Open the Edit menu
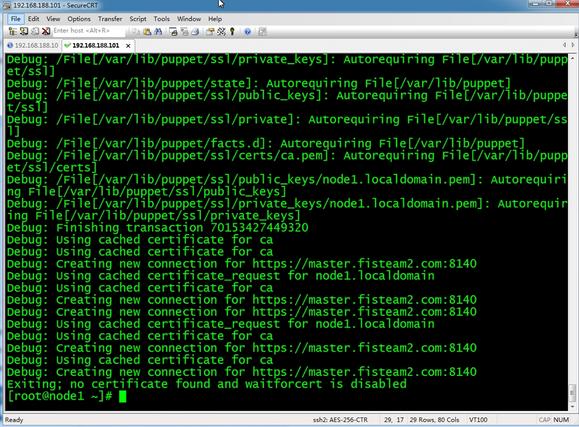The width and height of the screenshot is (579, 427). point(33,19)
